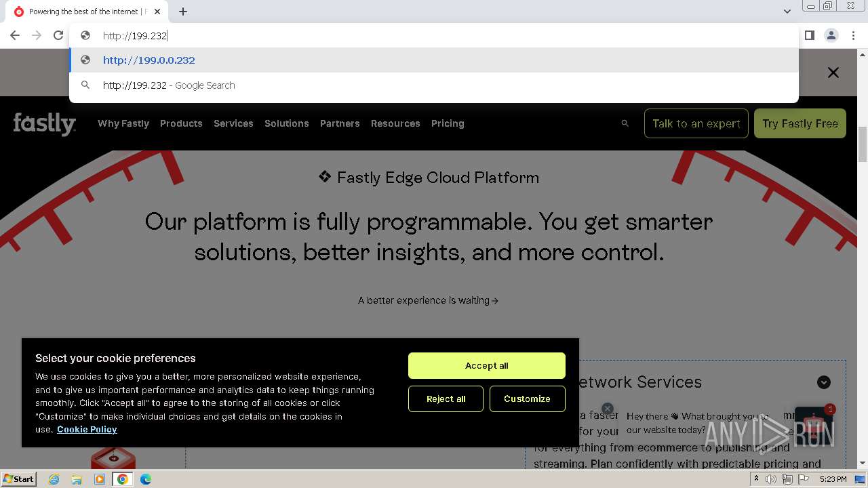Expand the Network Services section chevron
Screen dimensions: 868x488
coord(823,382)
